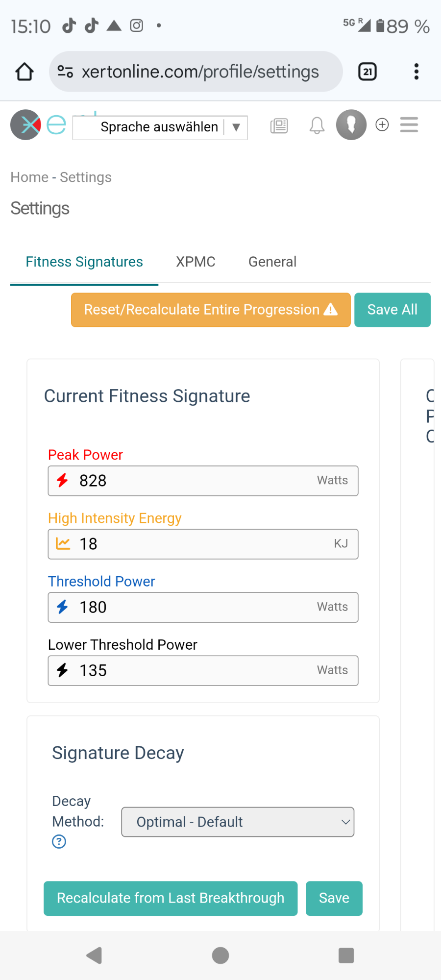Click Recalculate from Last Breakthrough

(x=171, y=898)
